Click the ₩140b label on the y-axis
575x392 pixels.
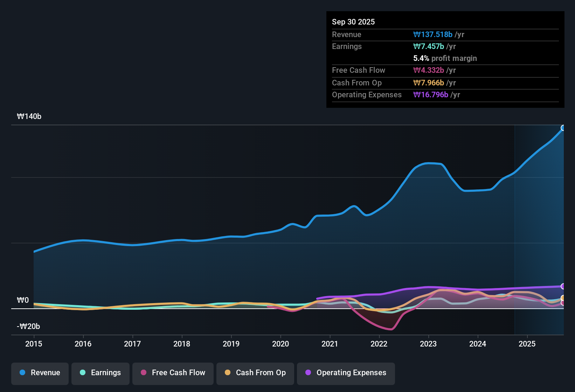(x=30, y=117)
